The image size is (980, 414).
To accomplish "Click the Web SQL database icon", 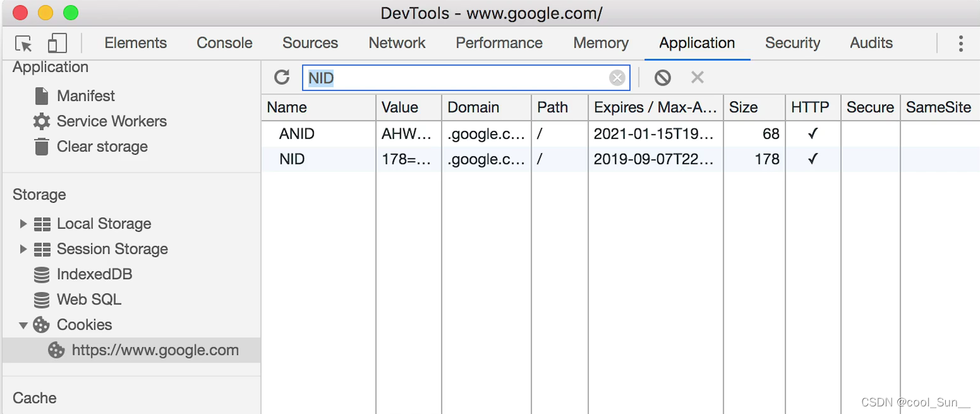I will 42,300.
